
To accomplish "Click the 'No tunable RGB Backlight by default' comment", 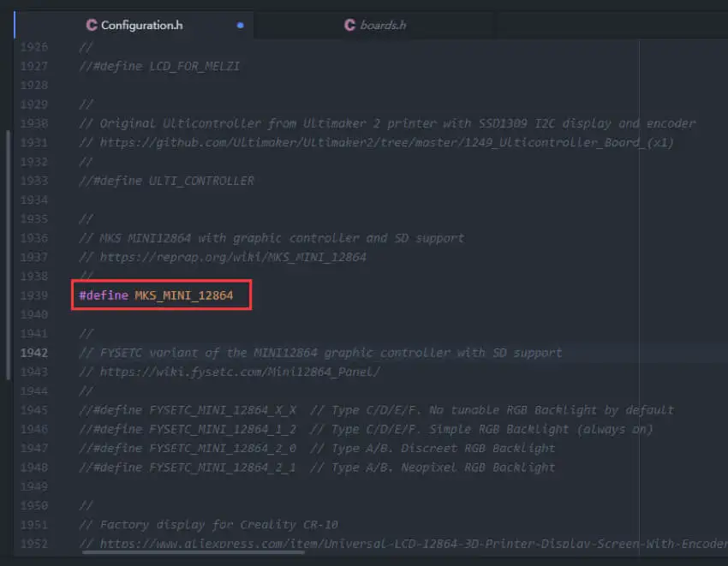I will pyautogui.click(x=551, y=410).
